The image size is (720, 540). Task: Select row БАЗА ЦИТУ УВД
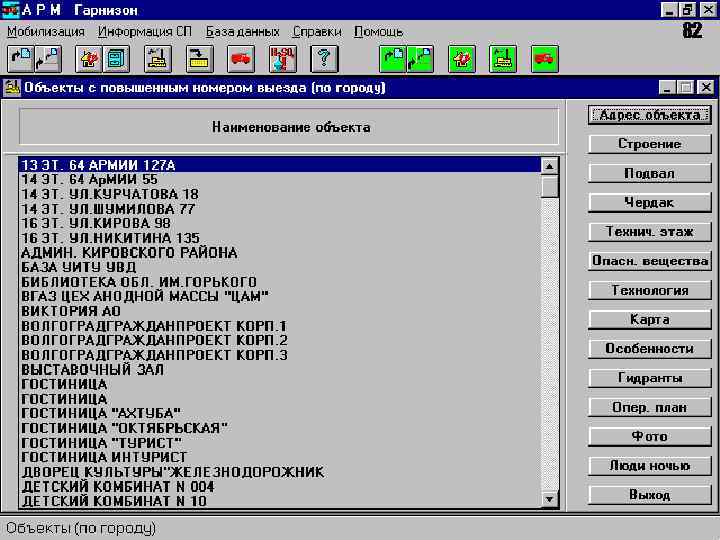pyautogui.click(x=280, y=267)
